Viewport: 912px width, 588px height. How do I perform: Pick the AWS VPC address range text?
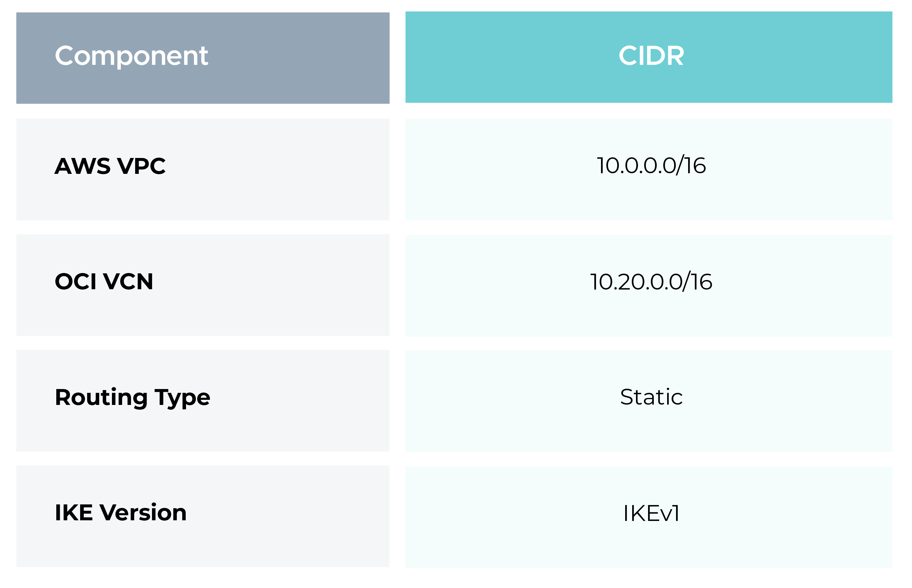pos(651,165)
